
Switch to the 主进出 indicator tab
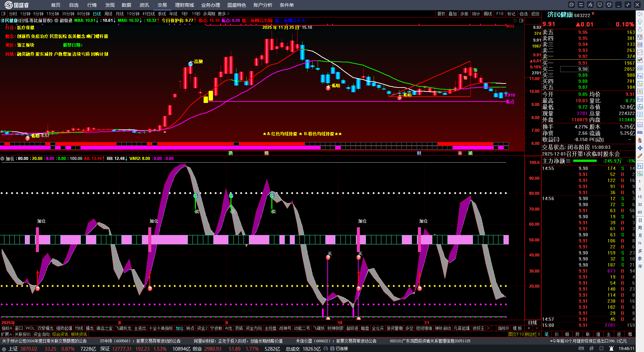[x=140, y=328]
